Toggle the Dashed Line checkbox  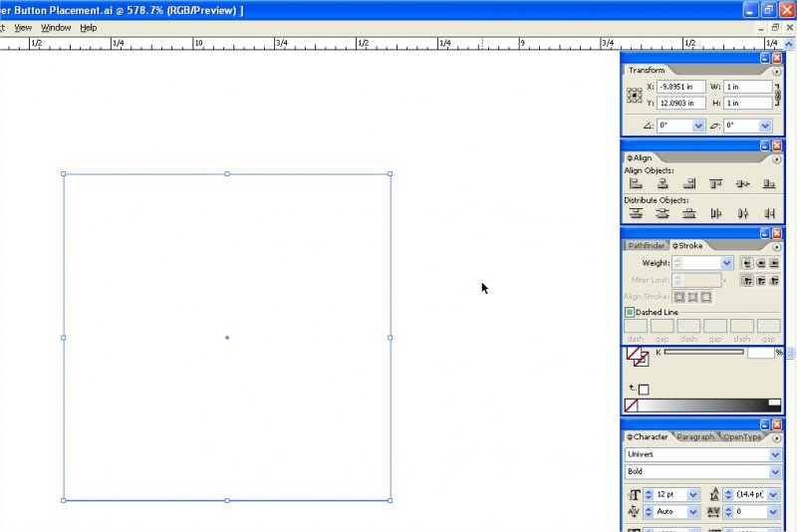630,312
